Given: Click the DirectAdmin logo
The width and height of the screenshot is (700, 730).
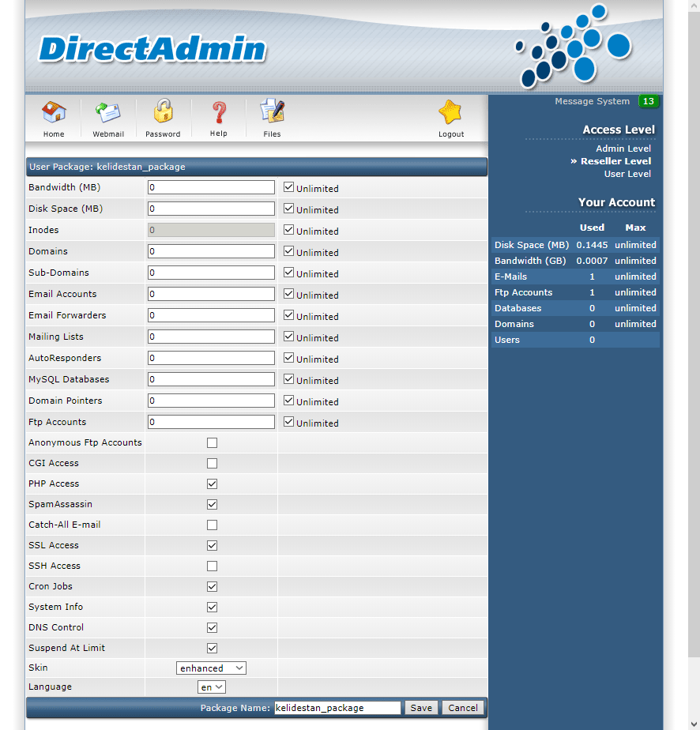Looking at the screenshot, I should pyautogui.click(x=152, y=49).
